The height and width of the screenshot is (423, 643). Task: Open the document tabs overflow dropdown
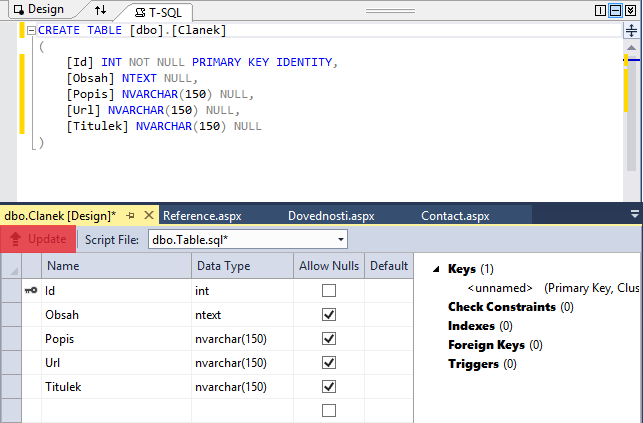[635, 214]
